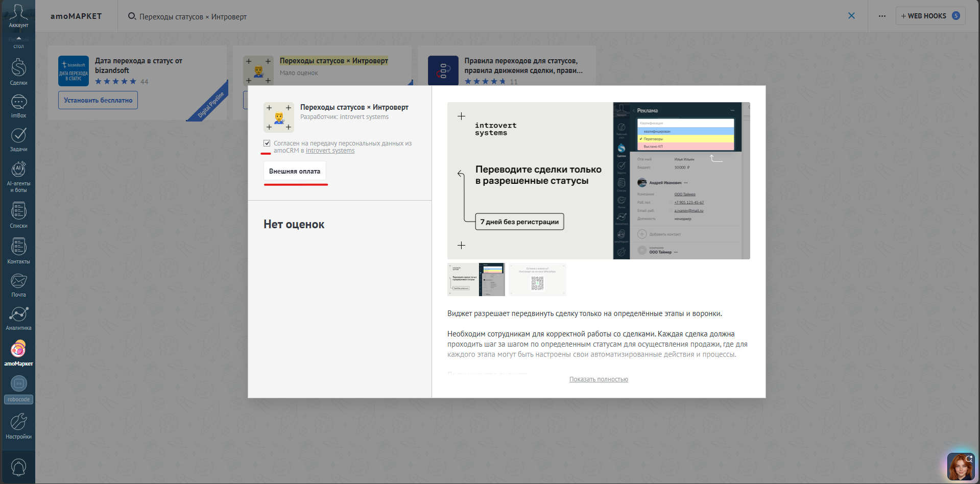Click the WEB HOOKS button

[x=930, y=16]
